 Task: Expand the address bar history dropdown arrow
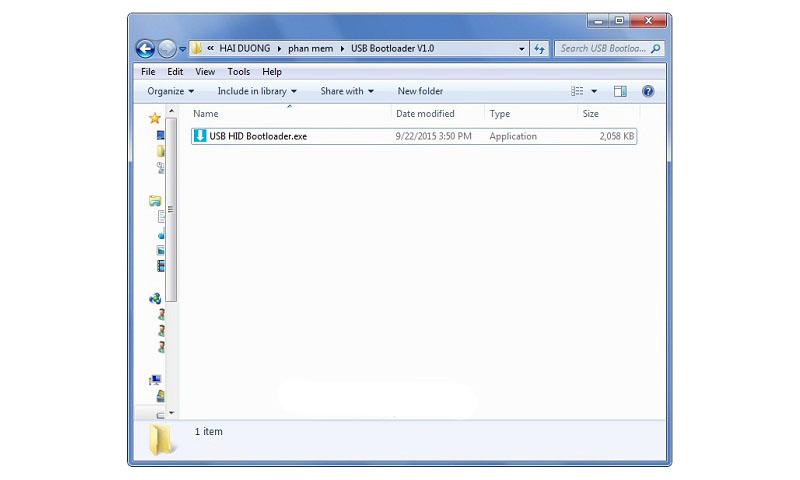[x=522, y=48]
